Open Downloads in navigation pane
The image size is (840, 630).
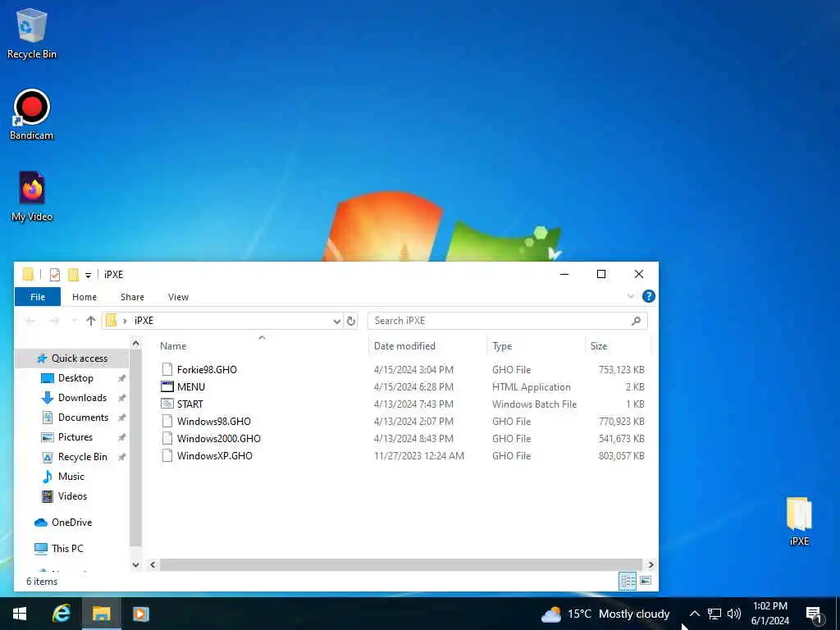pyautogui.click(x=82, y=398)
